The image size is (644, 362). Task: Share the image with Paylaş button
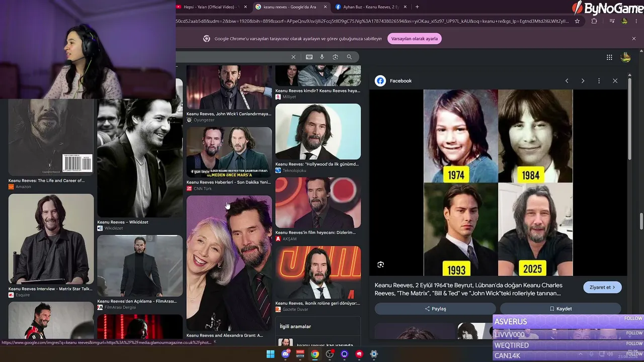click(435, 309)
